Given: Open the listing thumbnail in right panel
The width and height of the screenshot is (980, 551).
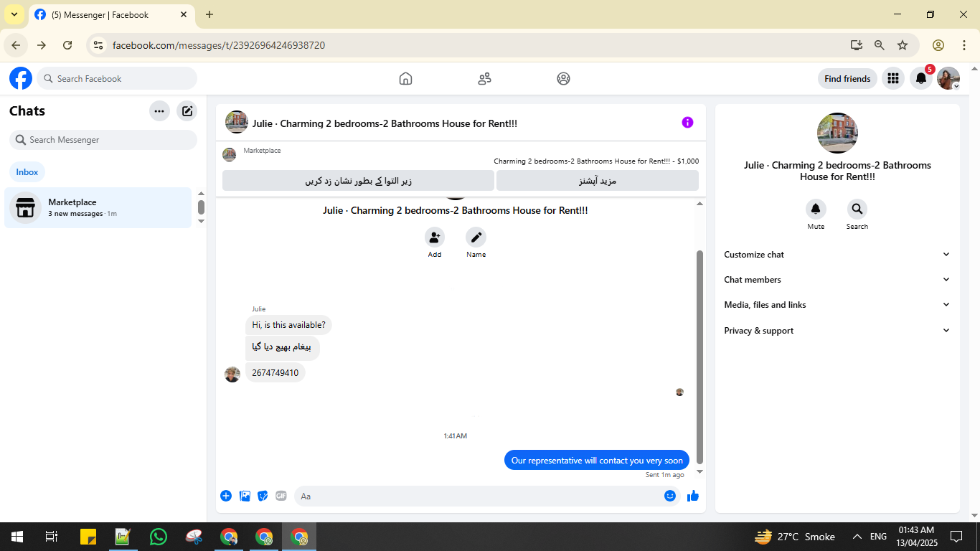Looking at the screenshot, I should pos(837,133).
